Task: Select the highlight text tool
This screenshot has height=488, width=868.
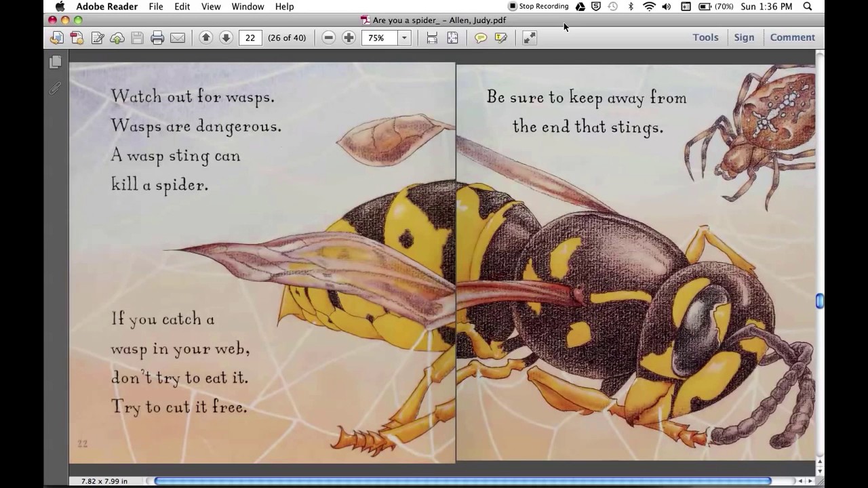Action: point(501,38)
